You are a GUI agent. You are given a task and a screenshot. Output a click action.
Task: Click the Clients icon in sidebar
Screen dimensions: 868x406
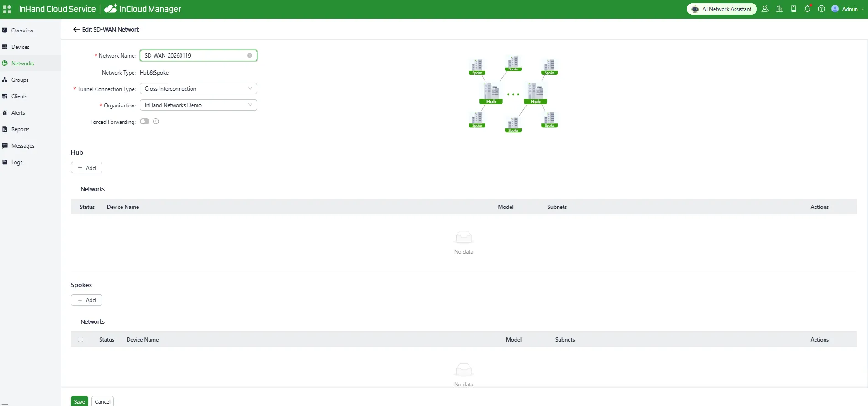(x=5, y=96)
